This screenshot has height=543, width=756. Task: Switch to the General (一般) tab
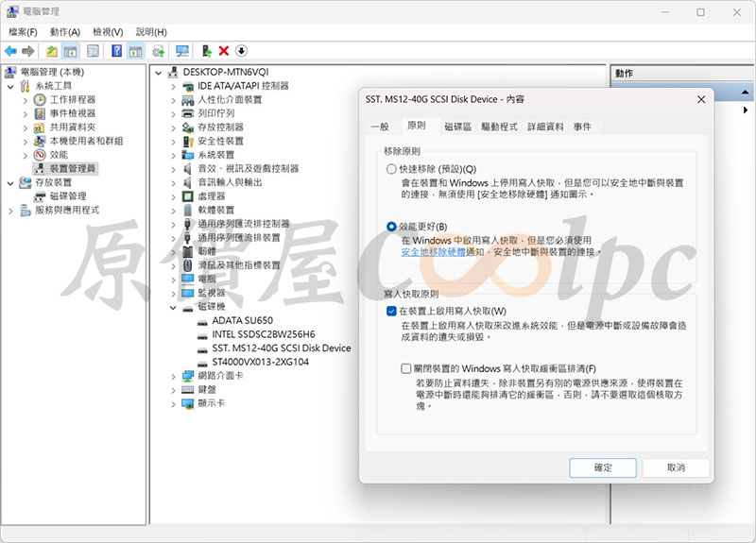point(380,127)
